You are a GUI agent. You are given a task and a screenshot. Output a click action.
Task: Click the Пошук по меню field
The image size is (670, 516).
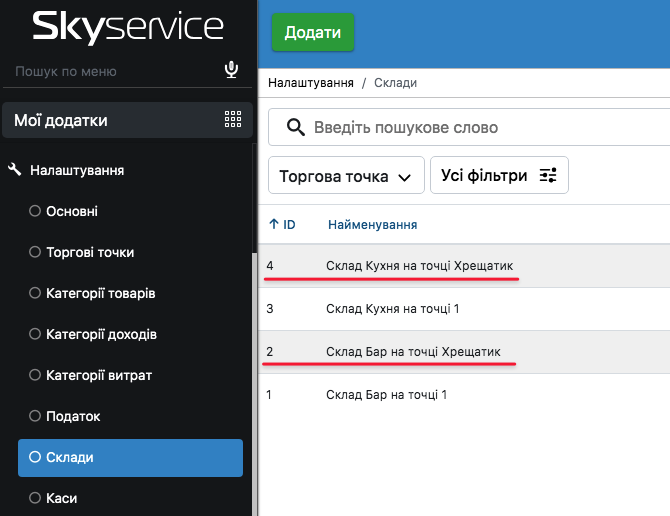110,71
